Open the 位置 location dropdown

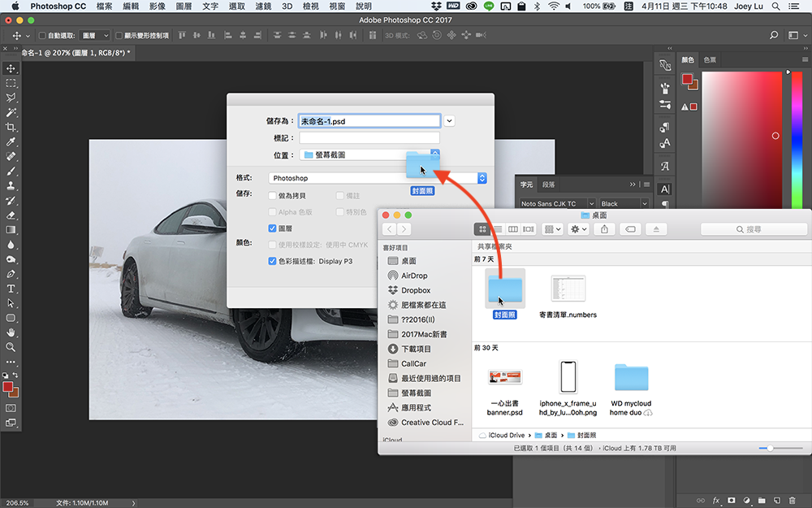click(369, 155)
